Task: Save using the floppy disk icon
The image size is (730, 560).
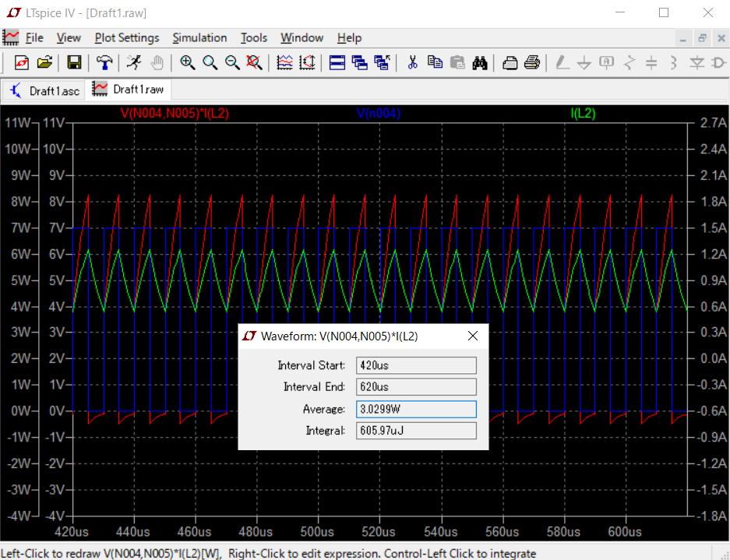Action: point(74,62)
